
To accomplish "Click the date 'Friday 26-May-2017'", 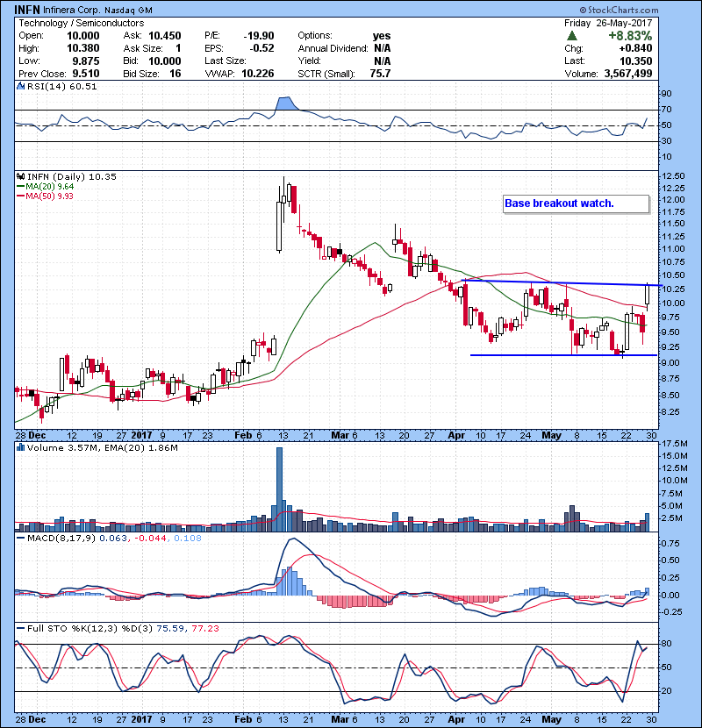I will tap(608, 23).
